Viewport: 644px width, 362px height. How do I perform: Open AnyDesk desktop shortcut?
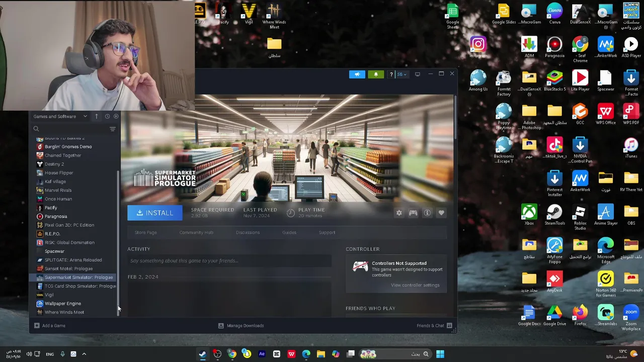click(x=554, y=282)
